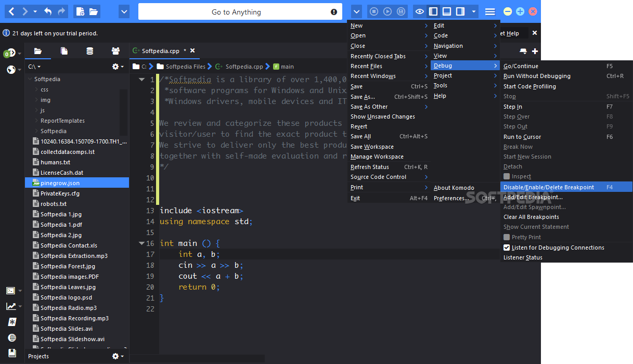
Task: Toggle focus mode eye icon
Action: (x=420, y=11)
